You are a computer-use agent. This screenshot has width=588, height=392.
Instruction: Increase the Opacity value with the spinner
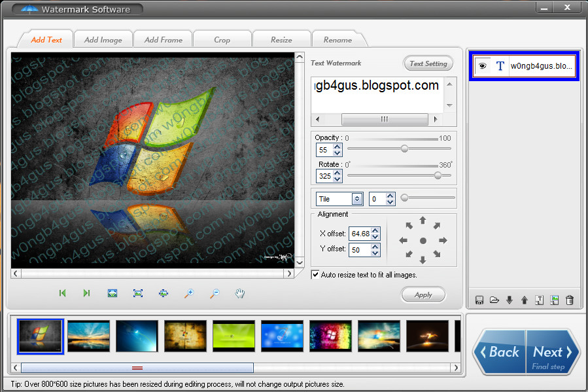click(x=337, y=147)
